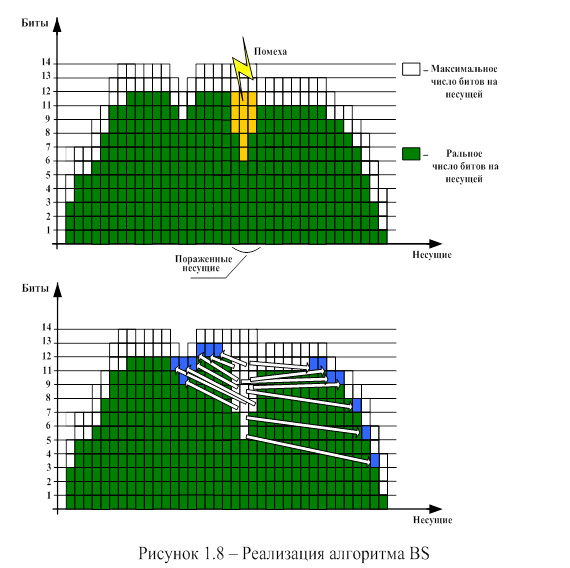The height and width of the screenshot is (568, 570).
Task: Click the white legend box for maximum bits
Action: [411, 69]
